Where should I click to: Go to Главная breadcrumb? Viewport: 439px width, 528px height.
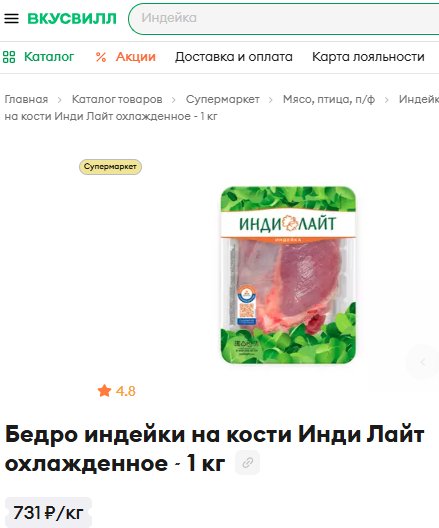[x=26, y=99]
